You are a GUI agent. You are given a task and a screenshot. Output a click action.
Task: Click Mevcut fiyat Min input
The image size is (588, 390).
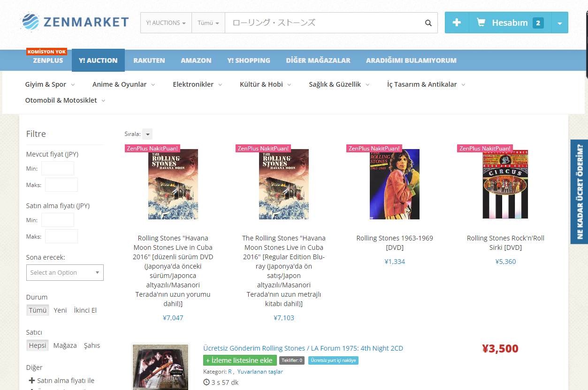tap(58, 168)
